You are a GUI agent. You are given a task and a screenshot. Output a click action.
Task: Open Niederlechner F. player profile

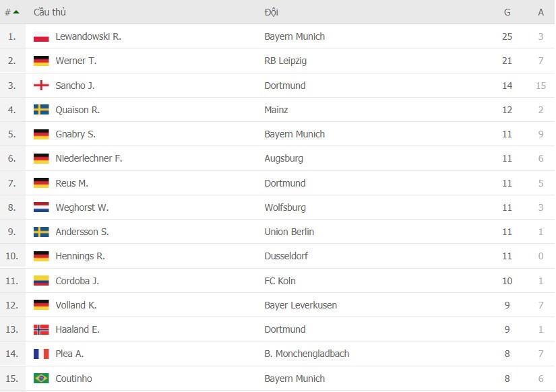tap(89, 158)
